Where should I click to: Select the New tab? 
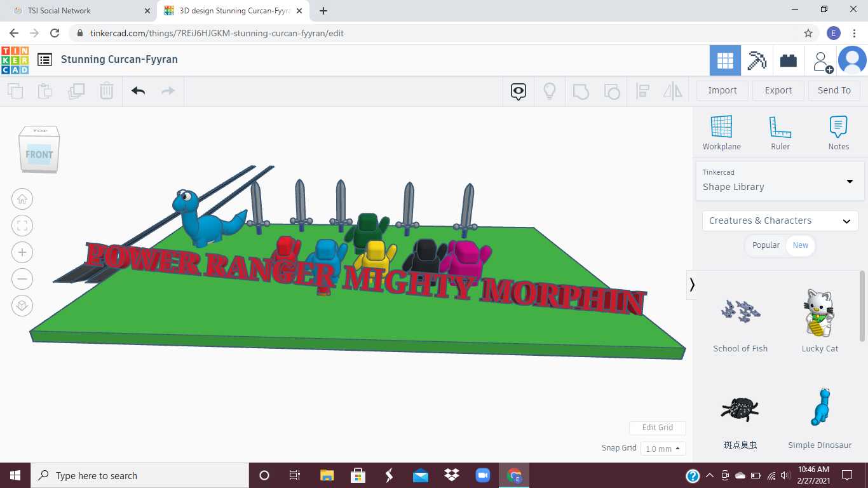pos(801,245)
